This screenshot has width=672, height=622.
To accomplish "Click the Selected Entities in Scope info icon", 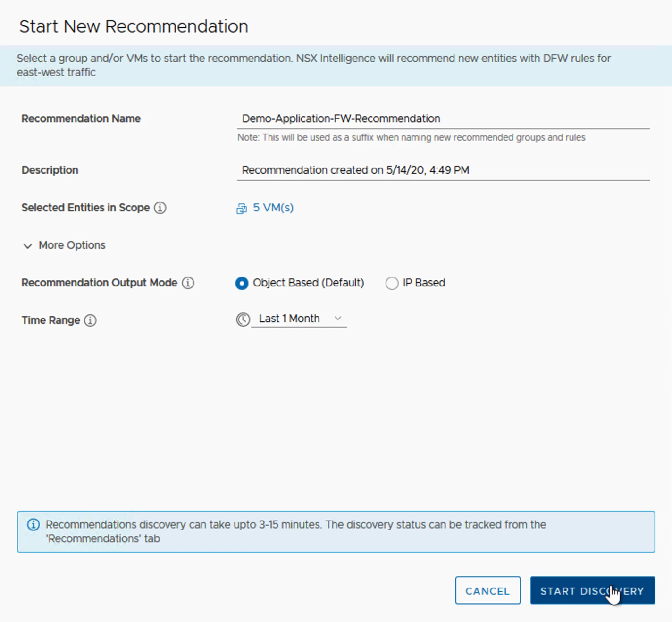I will coord(160,208).
